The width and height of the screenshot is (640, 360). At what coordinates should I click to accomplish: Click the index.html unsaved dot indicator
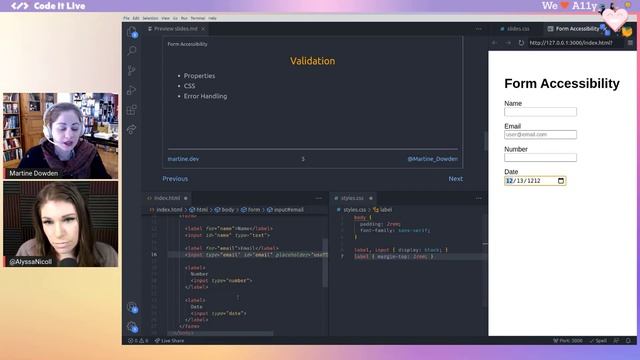186,198
